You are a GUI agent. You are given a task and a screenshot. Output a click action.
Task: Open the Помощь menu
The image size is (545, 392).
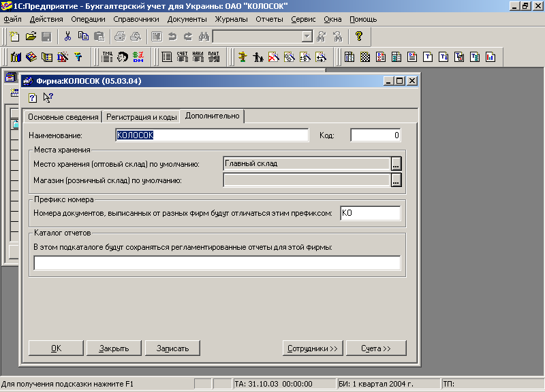pos(363,20)
